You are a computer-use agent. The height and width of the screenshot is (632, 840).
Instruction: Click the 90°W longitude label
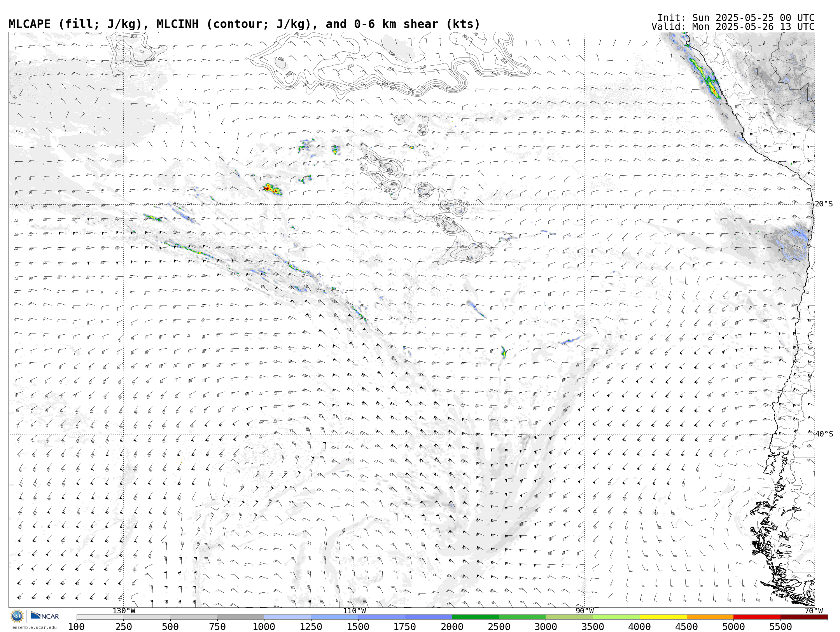[x=584, y=611]
